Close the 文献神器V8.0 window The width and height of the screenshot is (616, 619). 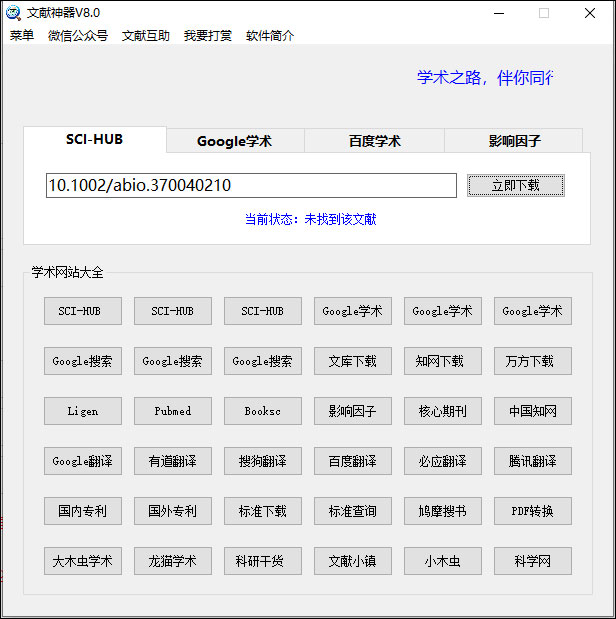(590, 13)
